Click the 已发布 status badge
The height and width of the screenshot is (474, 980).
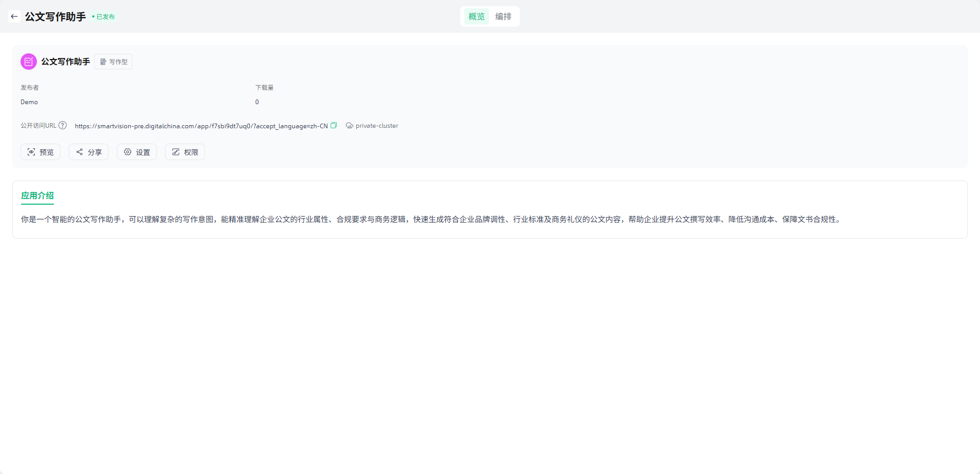pos(104,17)
